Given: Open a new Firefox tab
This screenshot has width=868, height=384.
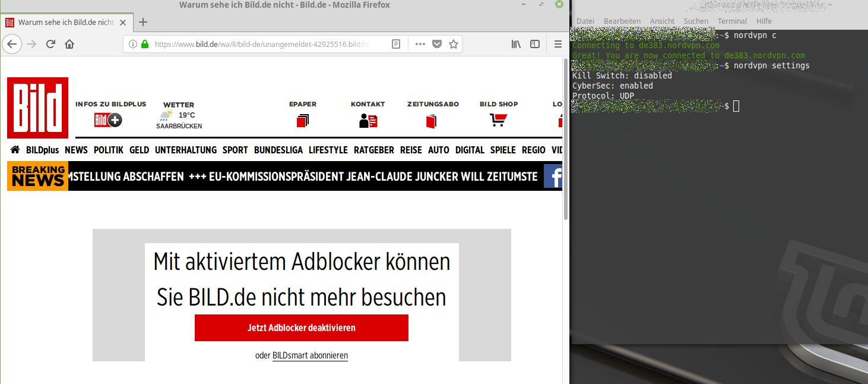Looking at the screenshot, I should [x=142, y=22].
